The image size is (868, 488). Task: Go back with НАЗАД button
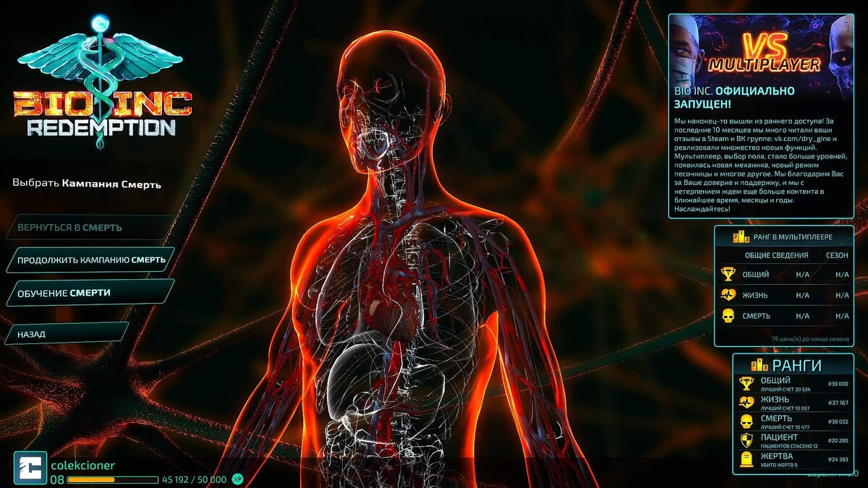(x=67, y=334)
